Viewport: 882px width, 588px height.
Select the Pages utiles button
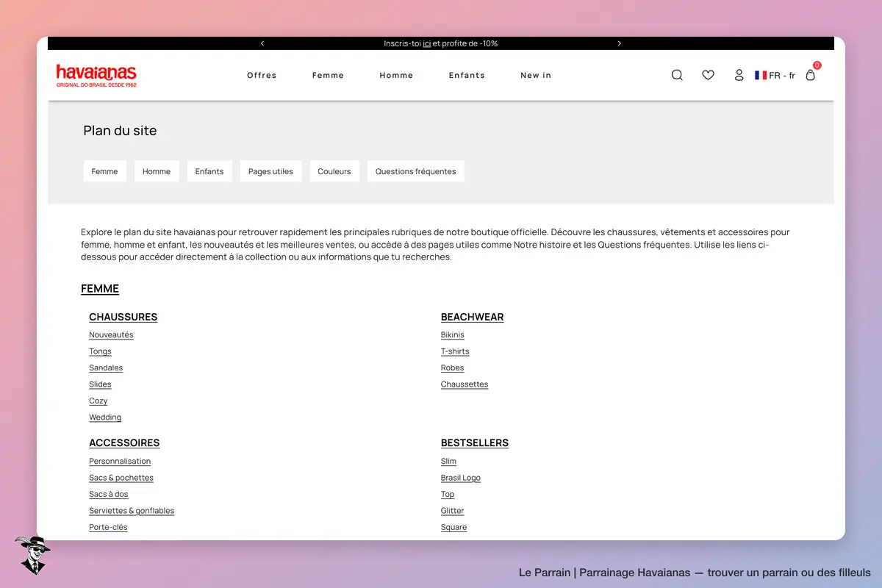coord(270,171)
